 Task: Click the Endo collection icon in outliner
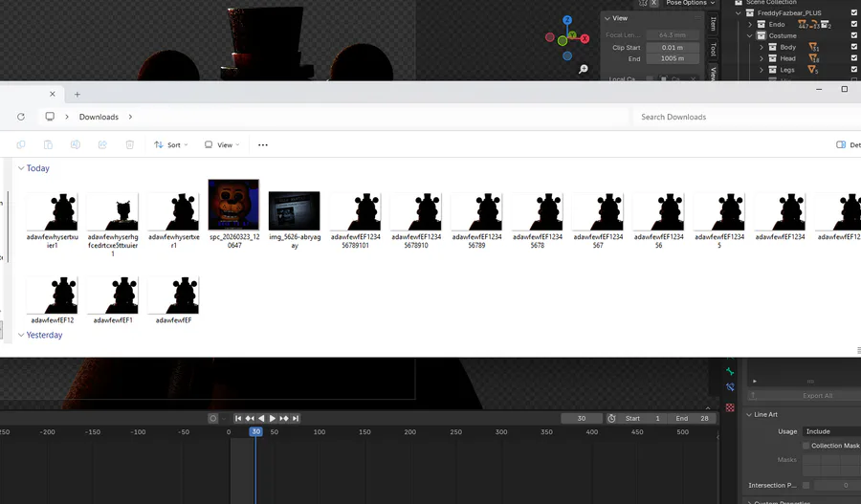[762, 24]
